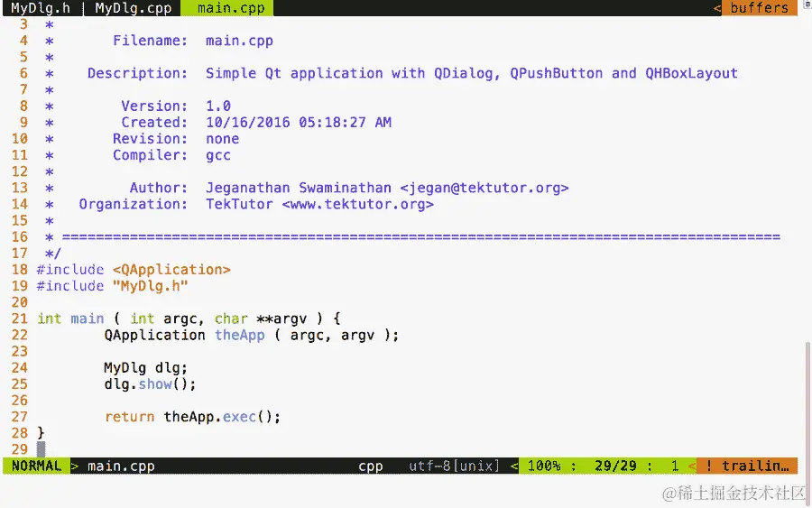812x508 pixels.
Task: Click the cpp filetype in status line
Action: click(x=370, y=466)
